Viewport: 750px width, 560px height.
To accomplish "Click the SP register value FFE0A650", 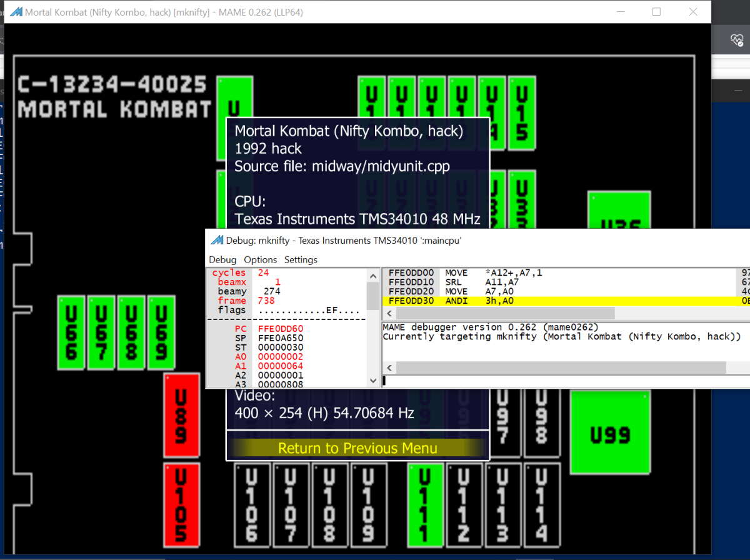I will (280, 338).
